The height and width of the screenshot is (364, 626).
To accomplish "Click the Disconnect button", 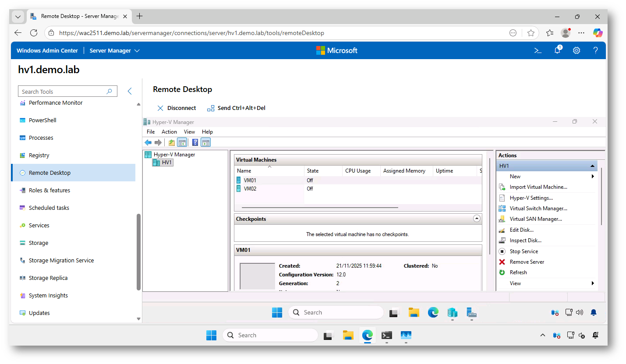I will coord(177,108).
